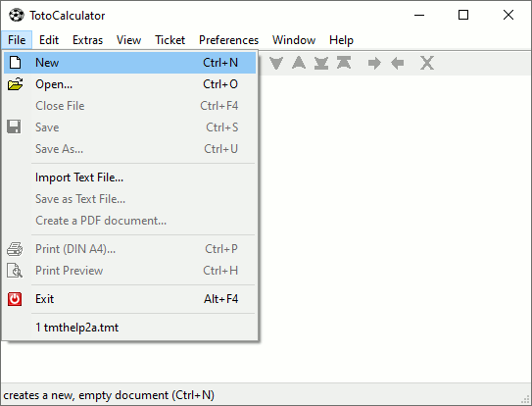Choose Exit from the File menu
Image resolution: width=532 pixels, height=406 pixels.
tap(129, 299)
